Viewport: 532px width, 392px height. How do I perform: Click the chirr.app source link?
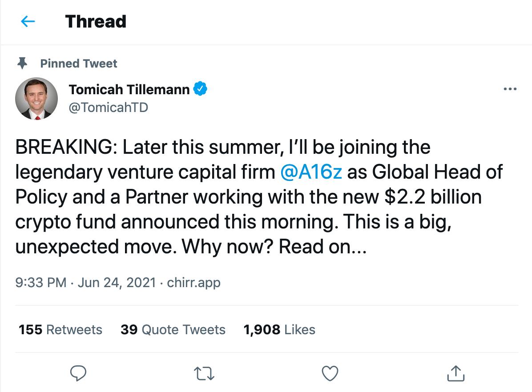point(193,282)
